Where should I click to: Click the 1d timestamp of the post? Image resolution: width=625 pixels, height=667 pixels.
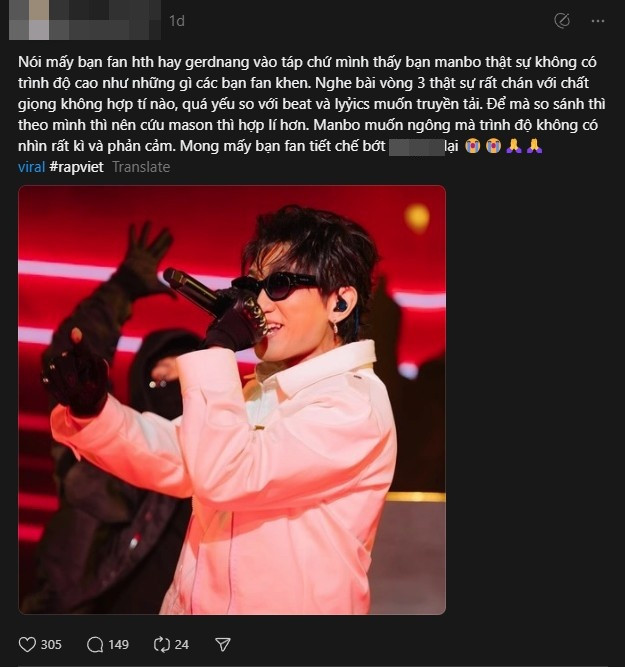(x=177, y=21)
